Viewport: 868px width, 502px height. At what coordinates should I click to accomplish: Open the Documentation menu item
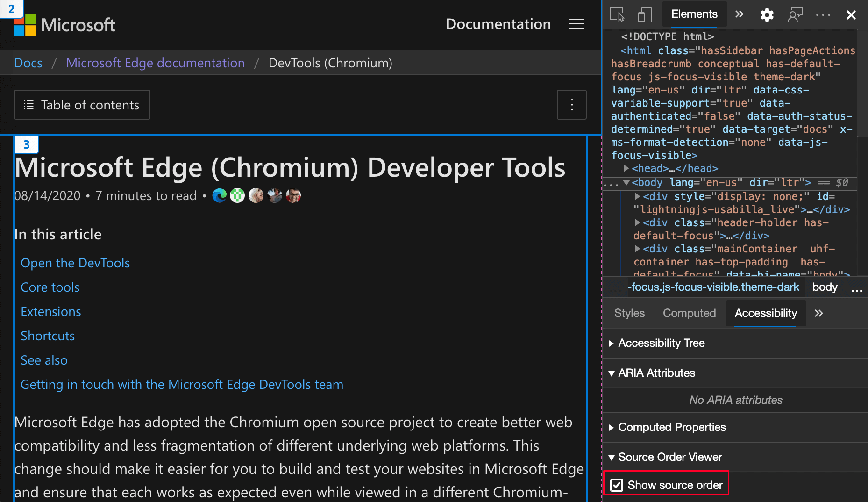(498, 24)
